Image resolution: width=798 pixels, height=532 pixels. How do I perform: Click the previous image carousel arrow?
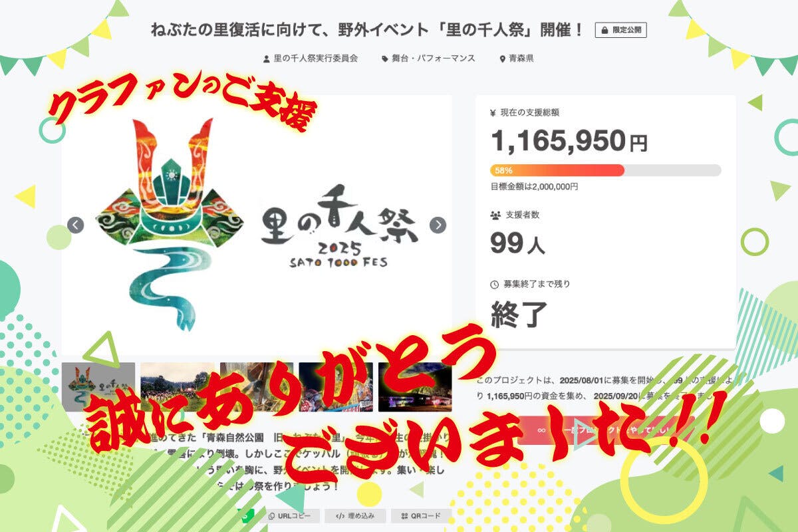coord(76,225)
